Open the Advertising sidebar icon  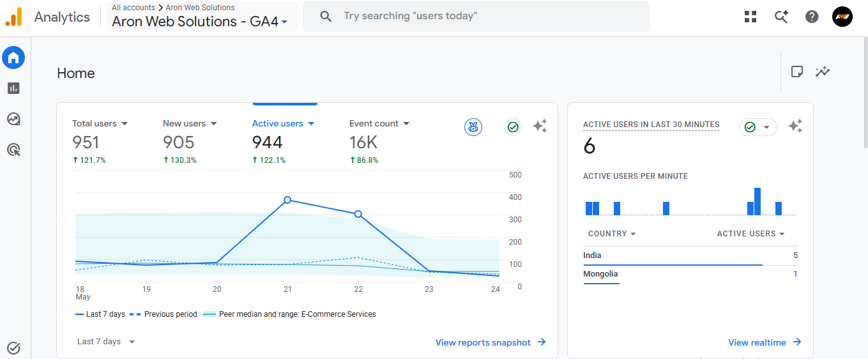[13, 149]
